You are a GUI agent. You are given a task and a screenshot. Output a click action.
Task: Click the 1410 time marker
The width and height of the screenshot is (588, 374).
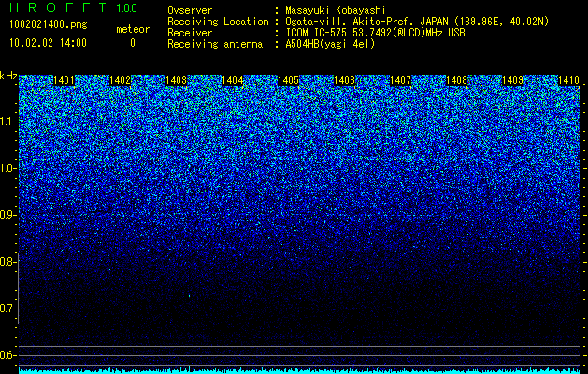point(569,80)
